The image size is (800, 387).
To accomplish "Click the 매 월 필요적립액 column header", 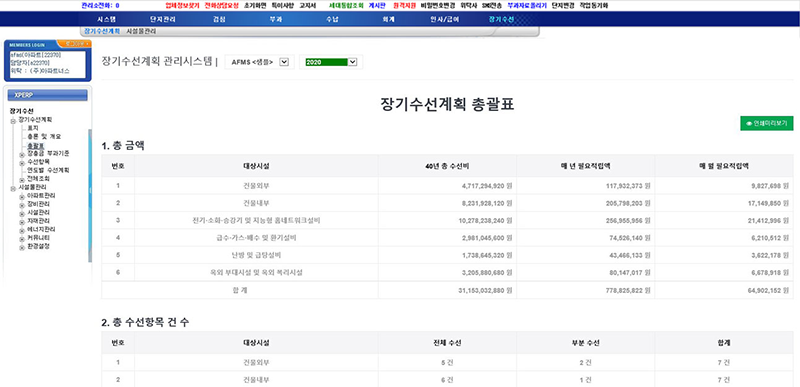I will [724, 166].
